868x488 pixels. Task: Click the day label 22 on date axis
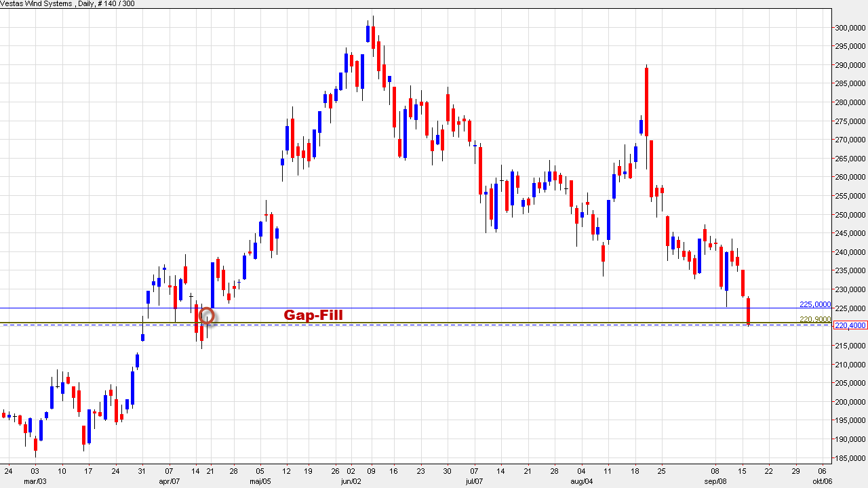768,471
